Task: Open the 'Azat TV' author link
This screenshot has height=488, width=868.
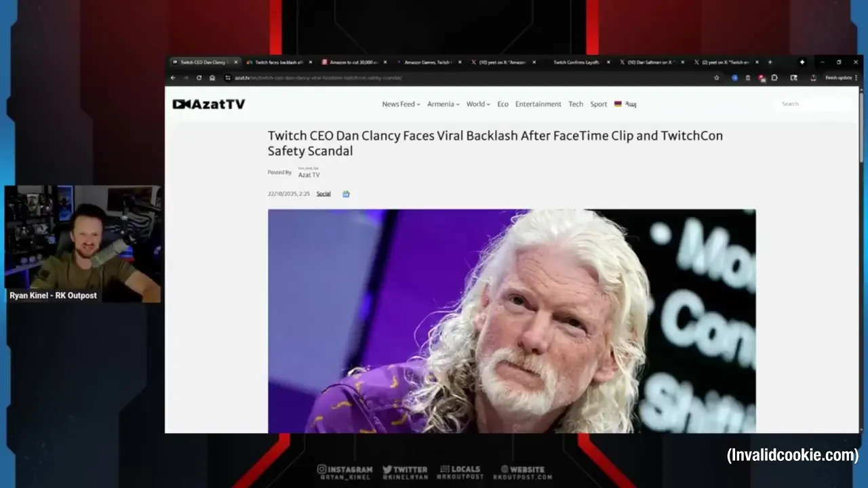Action: click(309, 175)
